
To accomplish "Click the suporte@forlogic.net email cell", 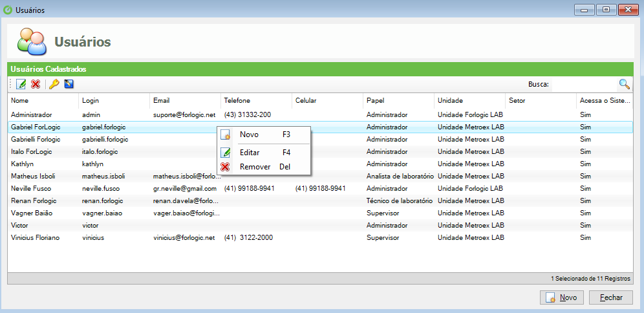I will [x=184, y=114].
